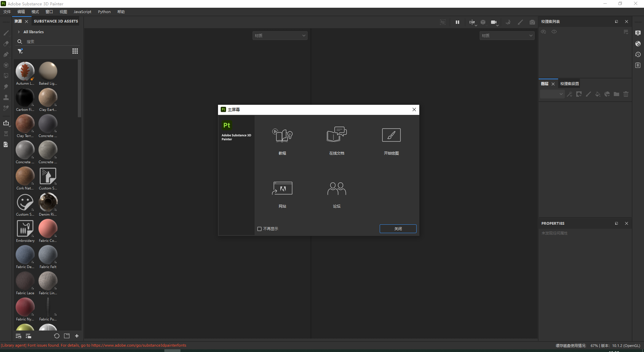Pause viewport rendering
The height and width of the screenshot is (352, 644).
click(458, 22)
